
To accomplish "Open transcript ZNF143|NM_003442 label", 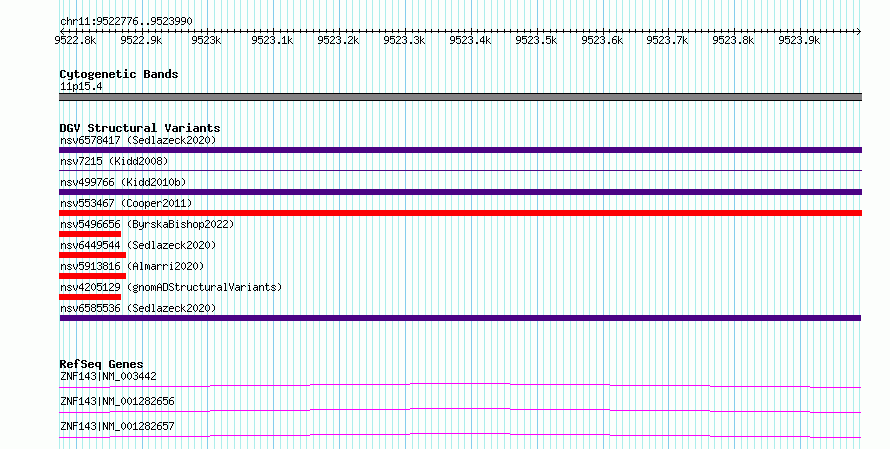I will click(x=108, y=376).
